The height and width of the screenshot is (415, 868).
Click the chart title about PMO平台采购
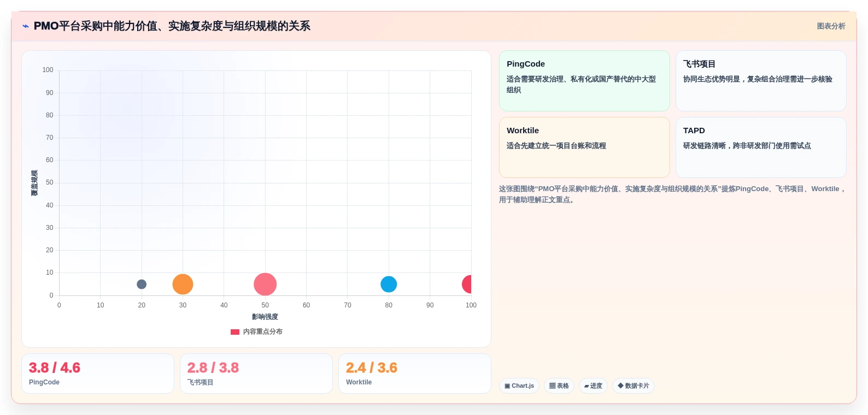[x=172, y=26]
